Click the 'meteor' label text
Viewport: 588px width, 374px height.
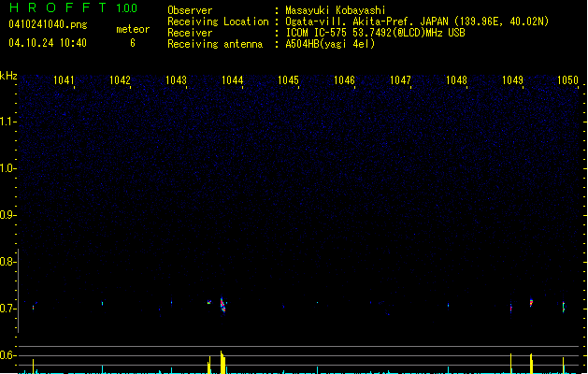point(133,29)
